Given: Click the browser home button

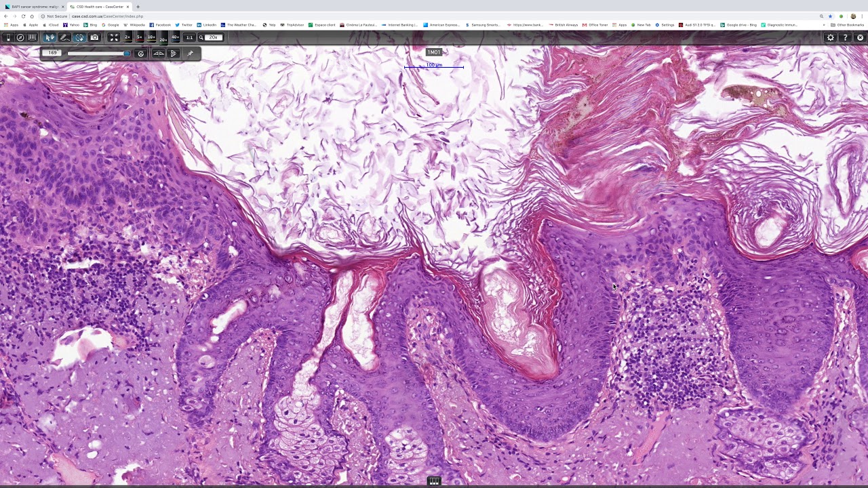Looking at the screenshot, I should pyautogui.click(x=32, y=16).
